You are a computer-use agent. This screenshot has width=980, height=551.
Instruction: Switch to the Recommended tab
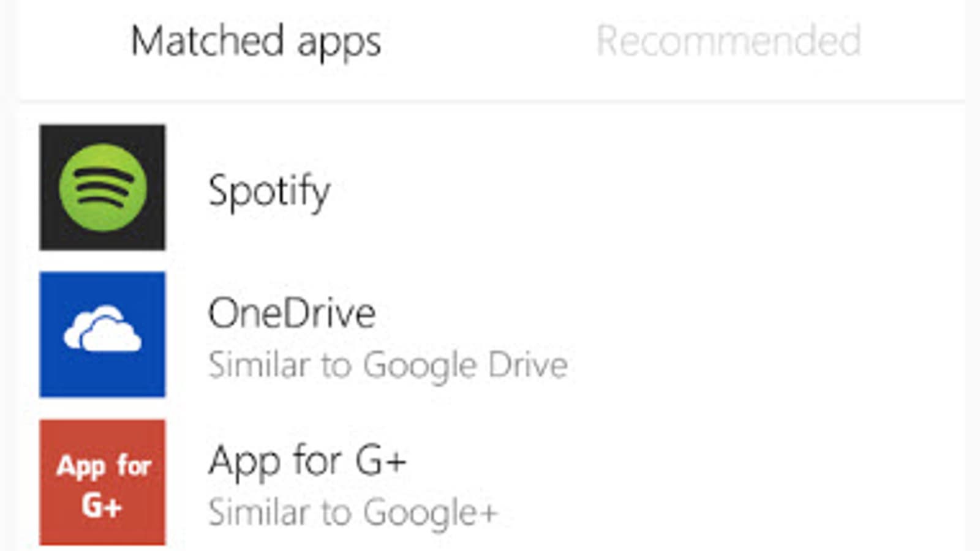coord(728,41)
